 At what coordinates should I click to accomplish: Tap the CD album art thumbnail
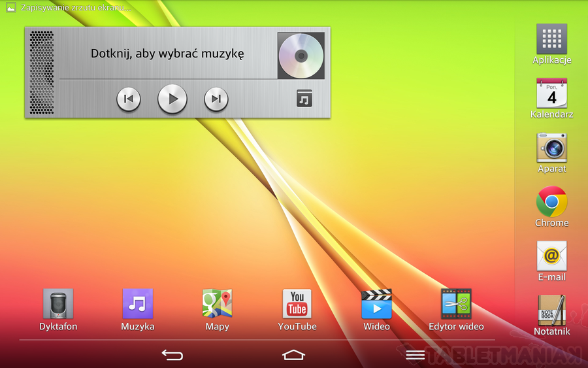coord(301,56)
